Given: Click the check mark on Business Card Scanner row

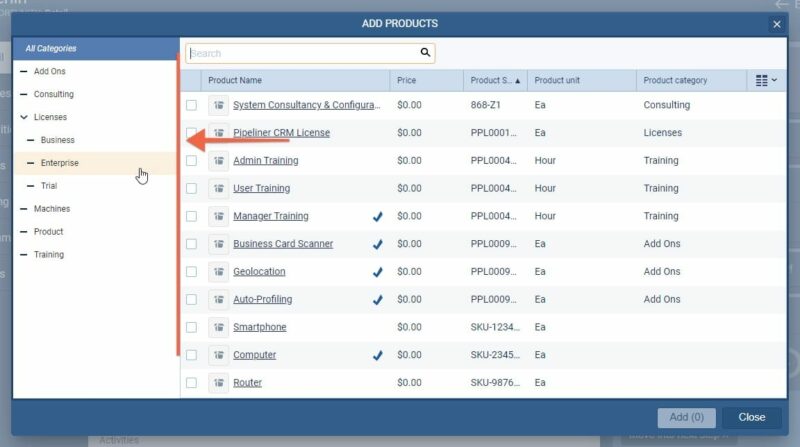Looking at the screenshot, I should (x=378, y=244).
